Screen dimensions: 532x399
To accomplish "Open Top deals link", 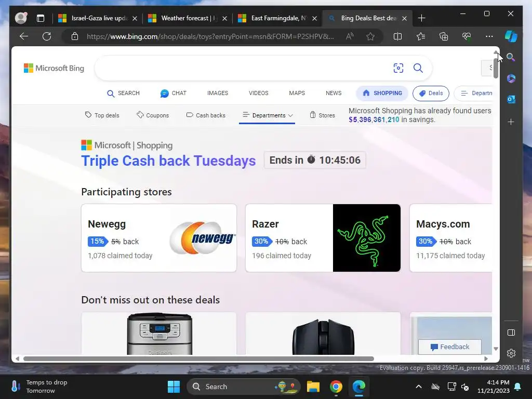I will pos(102,115).
